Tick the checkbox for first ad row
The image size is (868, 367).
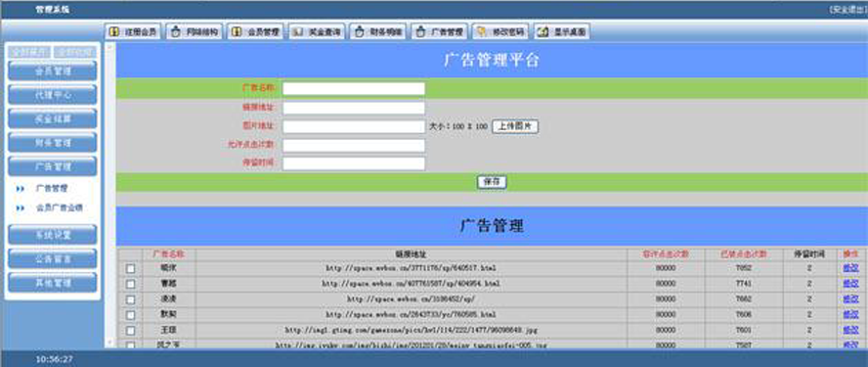[x=131, y=269]
